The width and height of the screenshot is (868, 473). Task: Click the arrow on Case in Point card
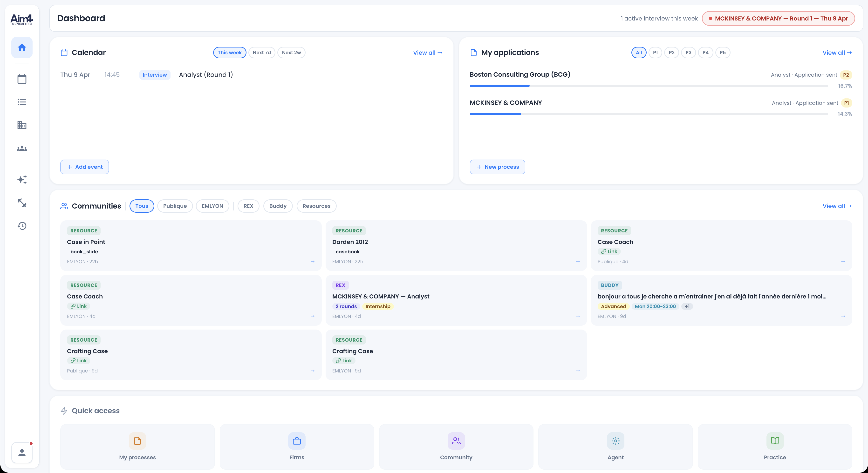coord(313,261)
